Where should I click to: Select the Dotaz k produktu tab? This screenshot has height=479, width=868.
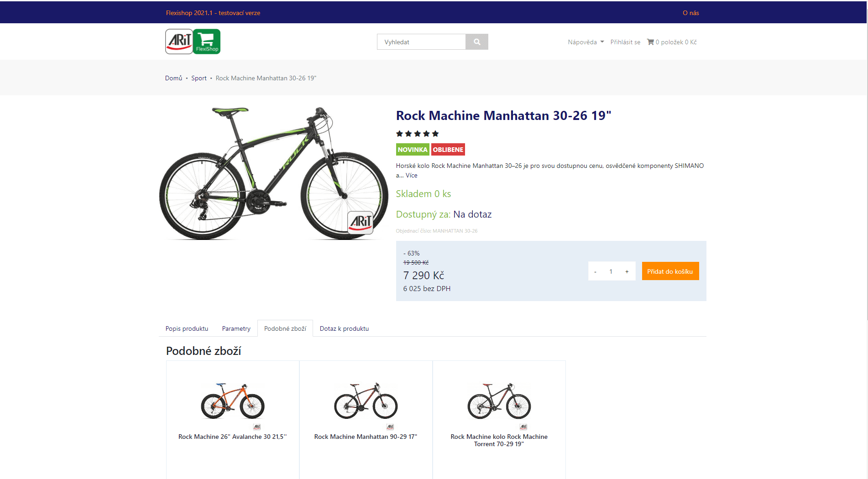click(344, 328)
